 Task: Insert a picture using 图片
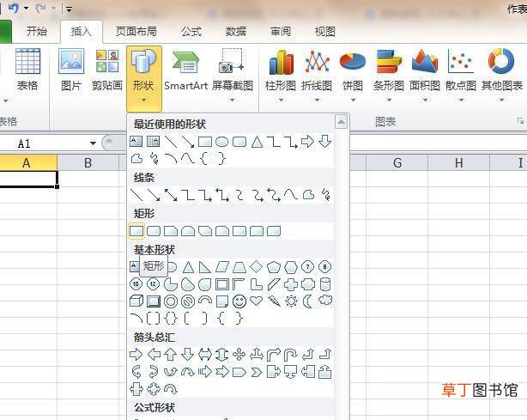pyautogui.click(x=71, y=70)
